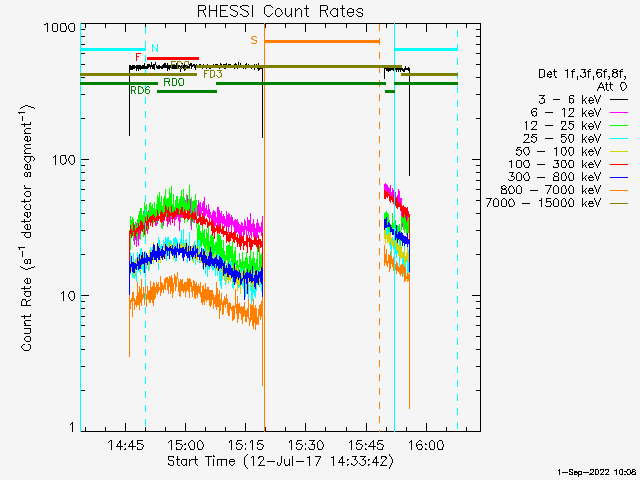Click red line swatch for 100 - 300 keV
Viewport: 640px width, 480px height.
(618, 164)
